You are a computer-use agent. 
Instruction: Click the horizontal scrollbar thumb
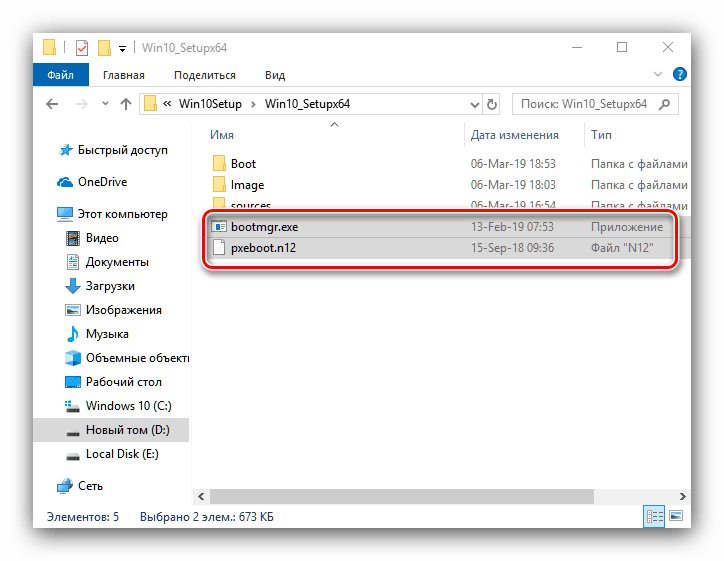402,497
